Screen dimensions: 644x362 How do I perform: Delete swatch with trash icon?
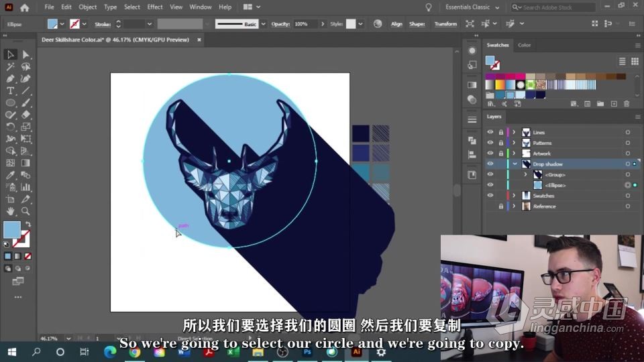[x=627, y=104]
